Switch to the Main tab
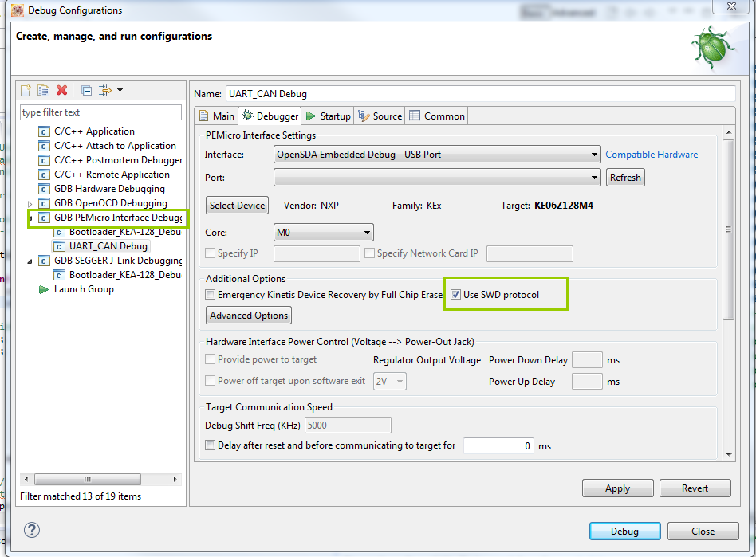This screenshot has height=557, width=756. [217, 116]
